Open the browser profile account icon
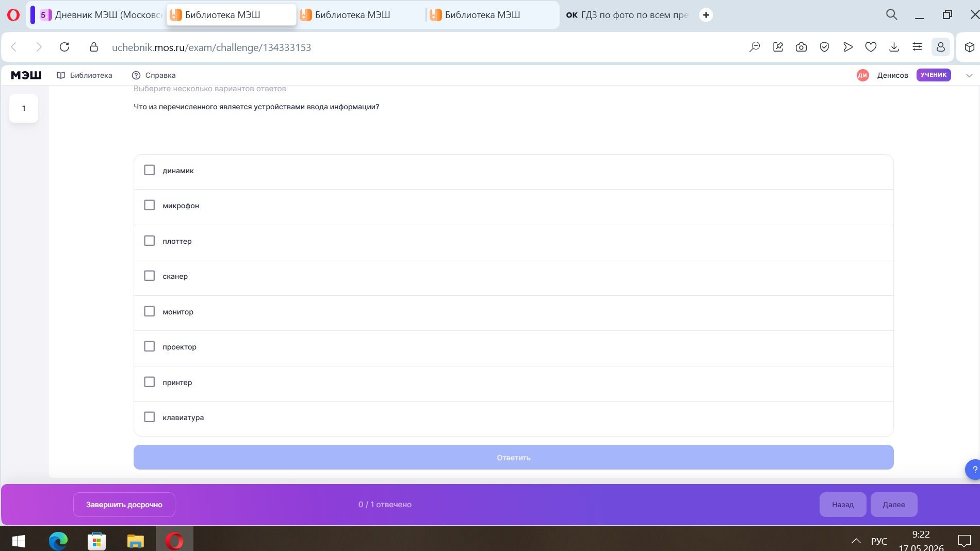The width and height of the screenshot is (980, 551). coord(940,47)
